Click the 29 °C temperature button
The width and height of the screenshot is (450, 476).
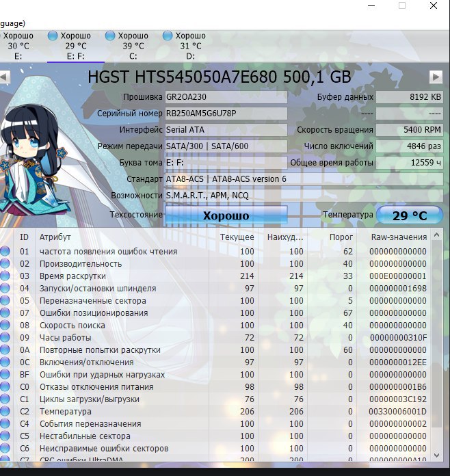pos(410,215)
